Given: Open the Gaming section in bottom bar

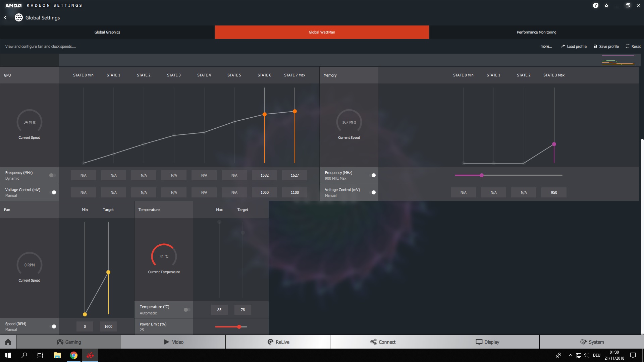Looking at the screenshot, I should (69, 342).
